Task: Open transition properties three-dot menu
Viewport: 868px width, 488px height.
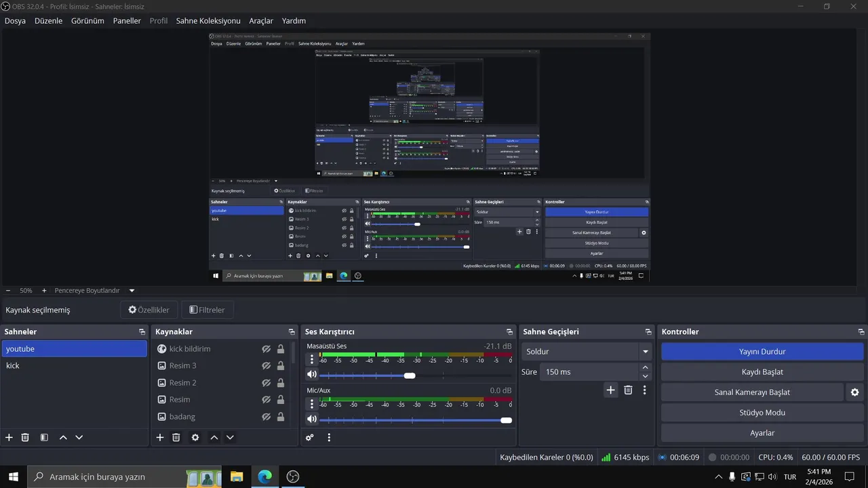Action: point(644,390)
